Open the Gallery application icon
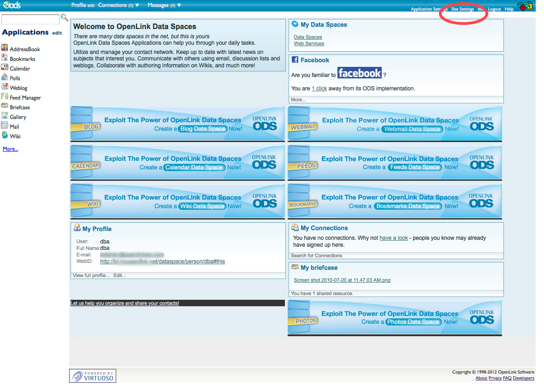The height and width of the screenshot is (392, 544). point(5,116)
